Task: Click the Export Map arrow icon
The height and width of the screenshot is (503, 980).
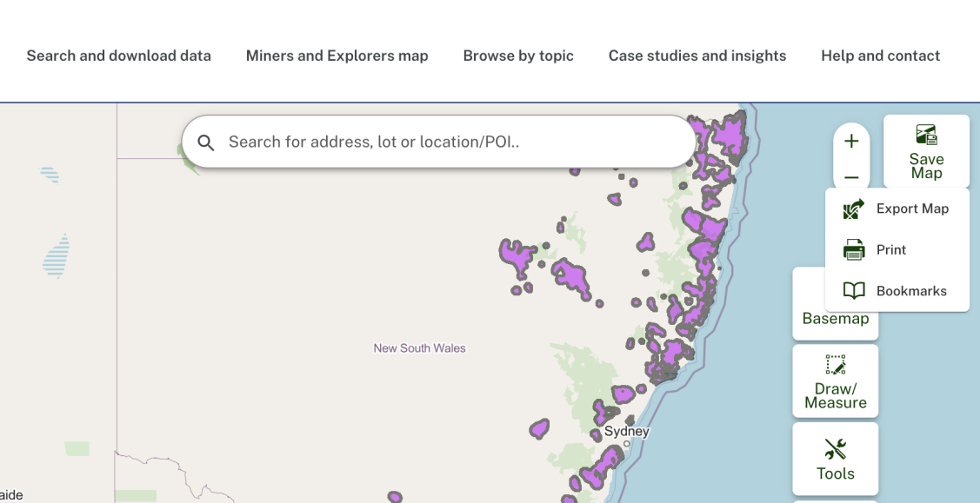Action: (x=854, y=209)
